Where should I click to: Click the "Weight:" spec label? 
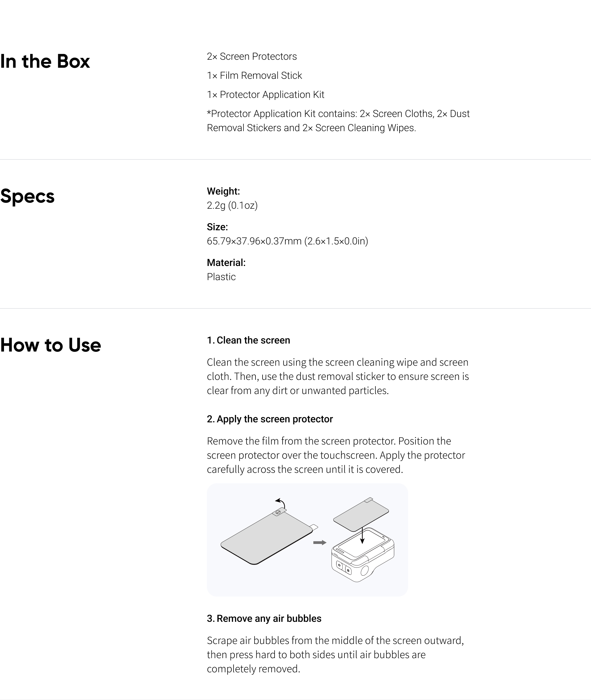point(223,191)
